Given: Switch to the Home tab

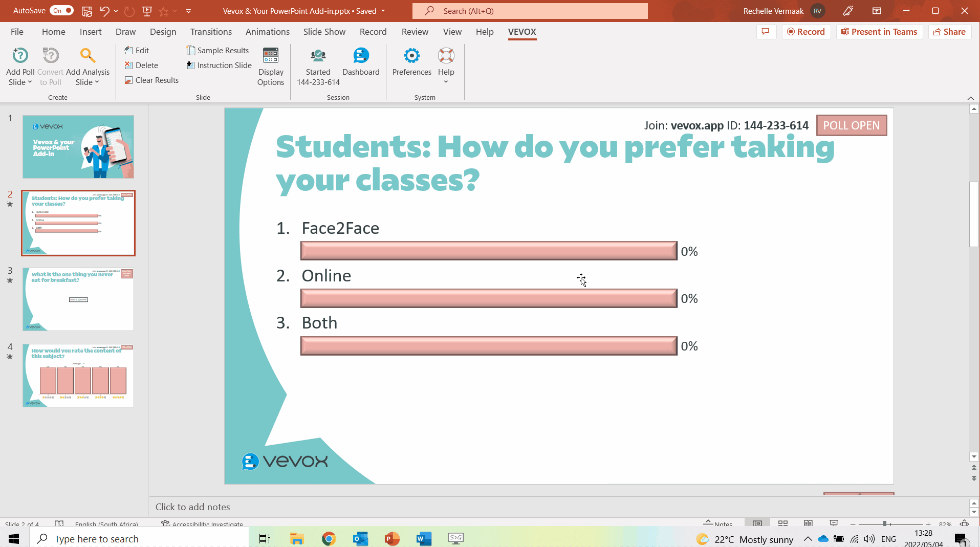Looking at the screenshot, I should tap(54, 32).
